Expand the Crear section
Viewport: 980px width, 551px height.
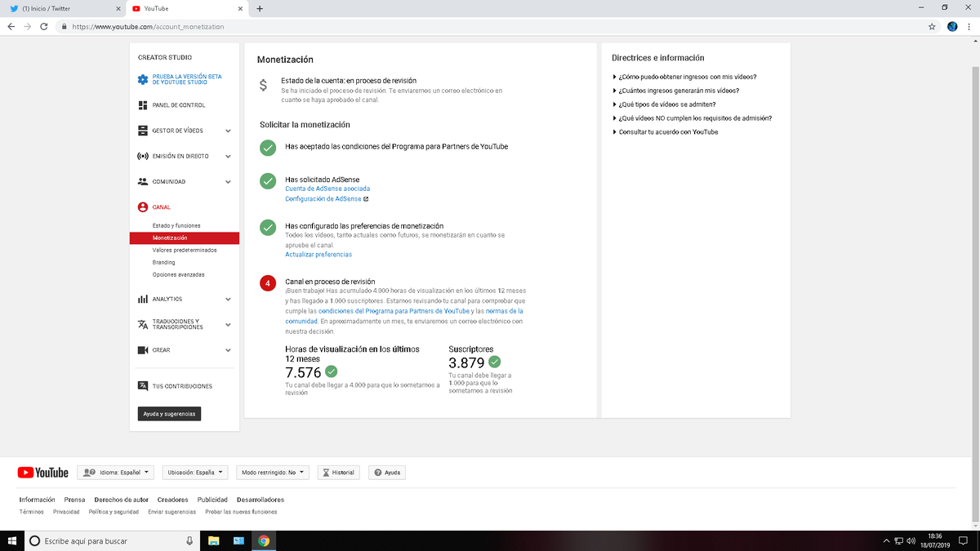228,350
